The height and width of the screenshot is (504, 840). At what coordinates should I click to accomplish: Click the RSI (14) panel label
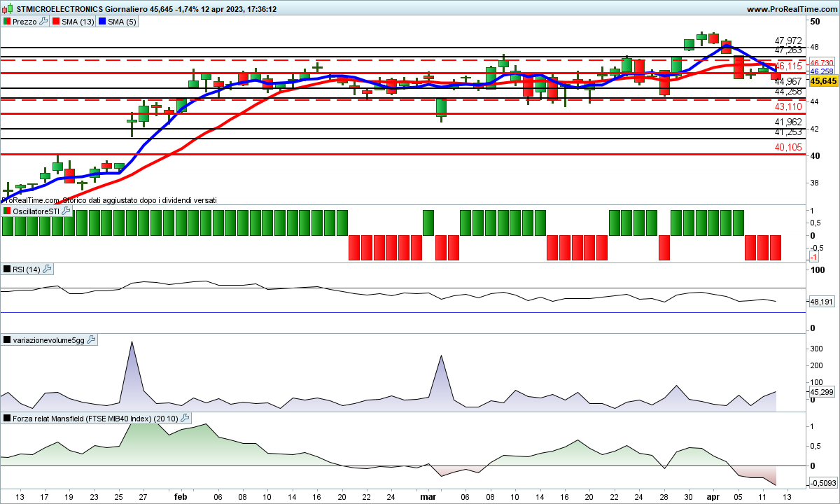tap(27, 269)
